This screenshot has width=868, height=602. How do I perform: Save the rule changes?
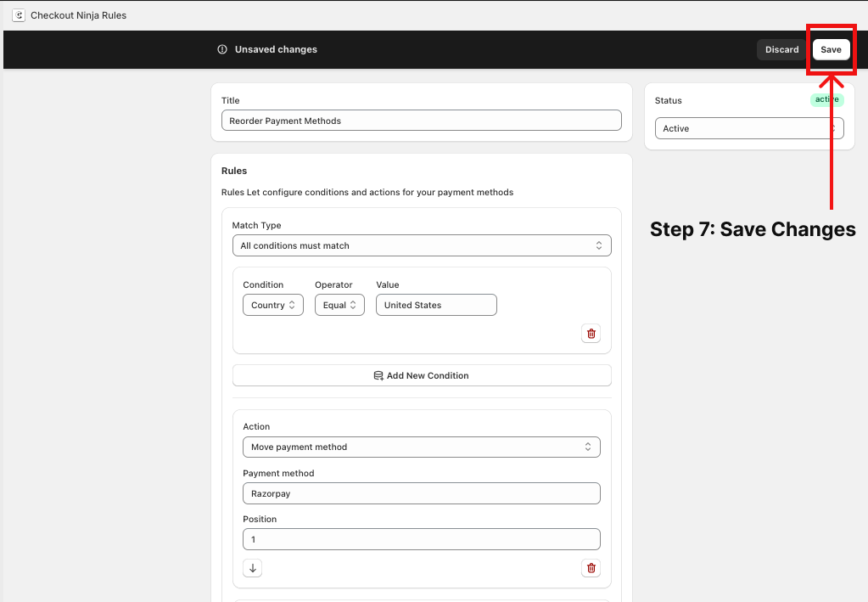pyautogui.click(x=831, y=49)
